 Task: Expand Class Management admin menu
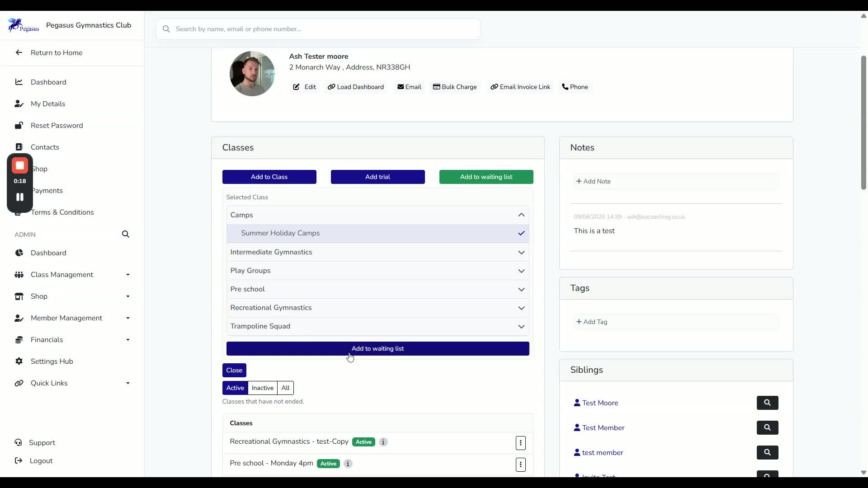[x=72, y=275]
